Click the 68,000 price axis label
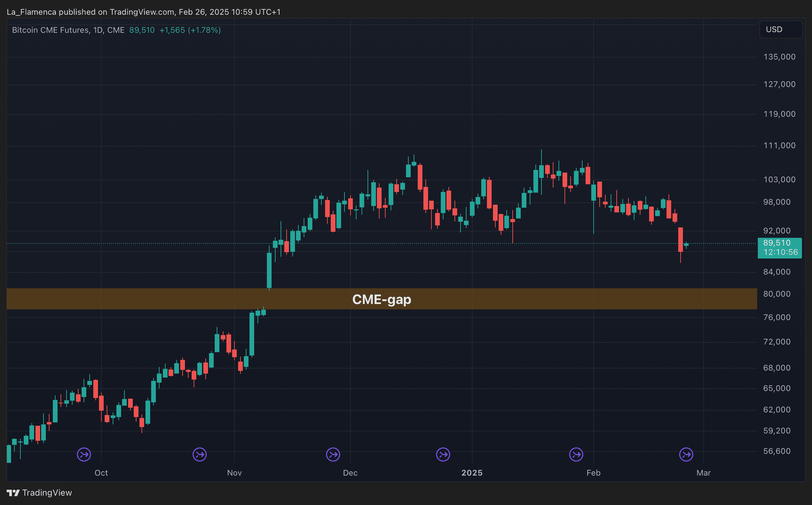 click(777, 368)
